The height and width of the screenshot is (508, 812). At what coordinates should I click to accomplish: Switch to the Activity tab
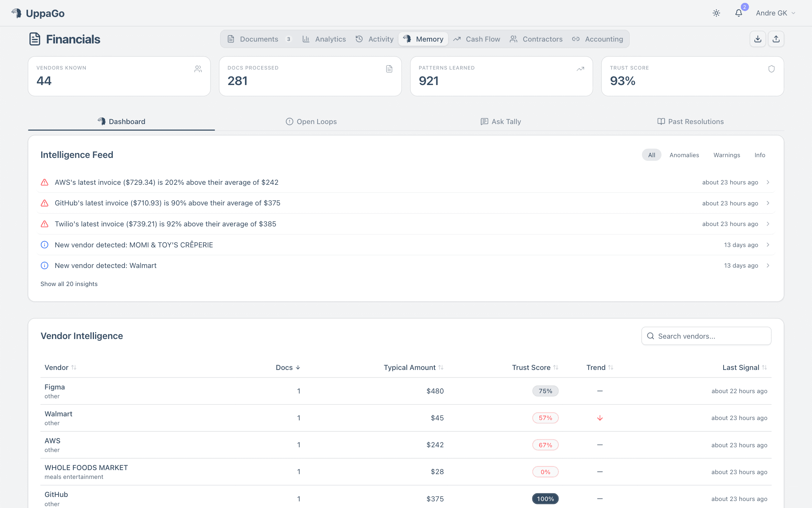pos(375,39)
